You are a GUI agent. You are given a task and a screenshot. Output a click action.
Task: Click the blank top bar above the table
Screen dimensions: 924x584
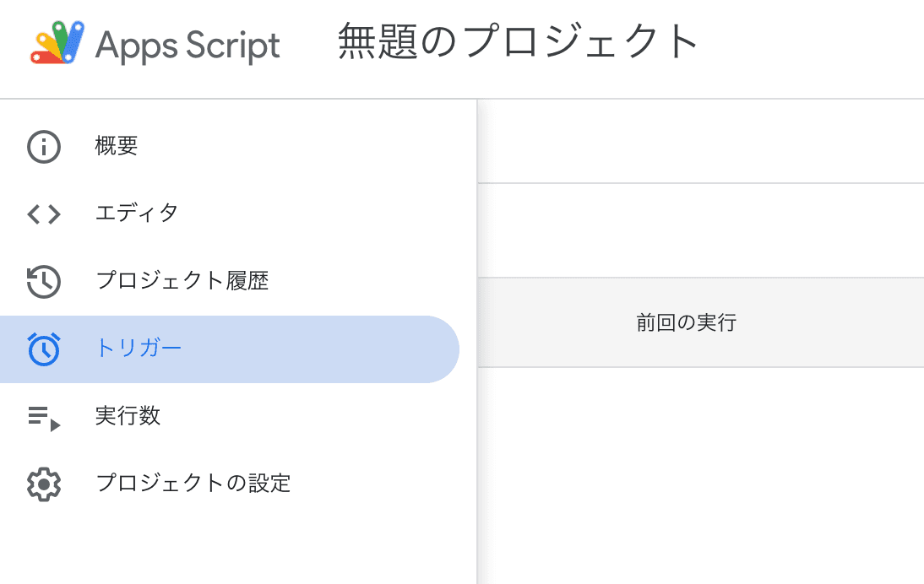[699, 141]
